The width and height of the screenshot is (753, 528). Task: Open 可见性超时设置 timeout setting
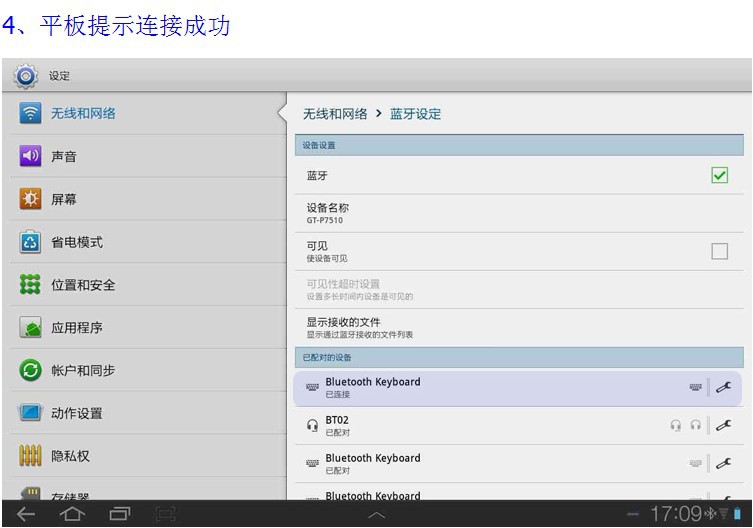click(x=519, y=290)
